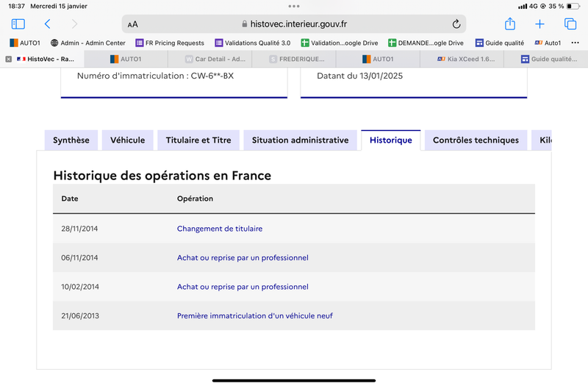Tap the 18:37 clock in status bar
This screenshot has width=588, height=386.
(x=16, y=6)
